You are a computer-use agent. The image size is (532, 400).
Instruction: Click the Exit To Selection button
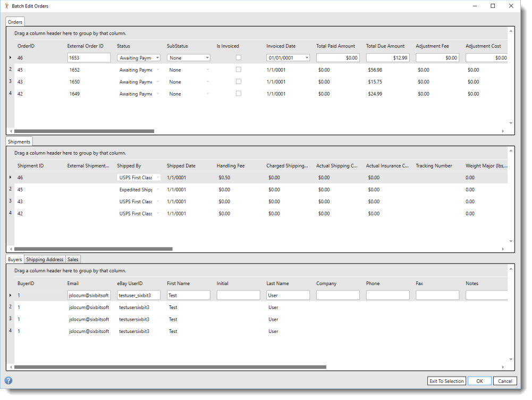[446, 381]
